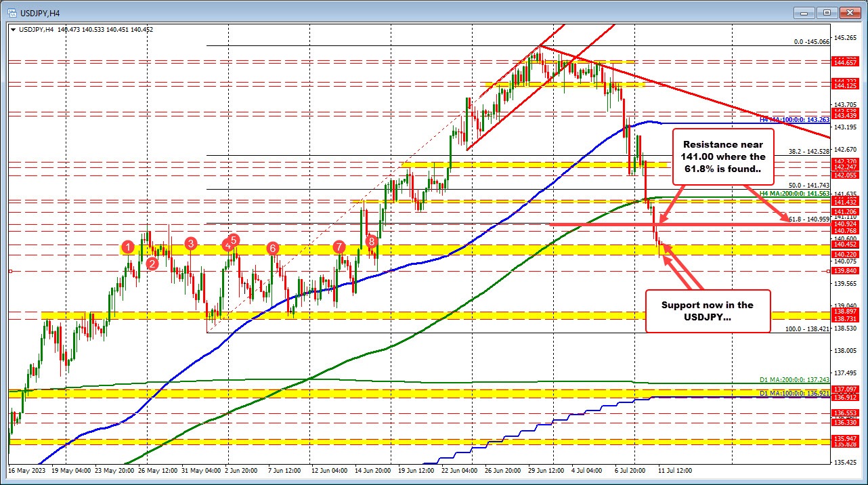Click the chart icon in the title bar
868x485 pixels.
tap(12, 12)
